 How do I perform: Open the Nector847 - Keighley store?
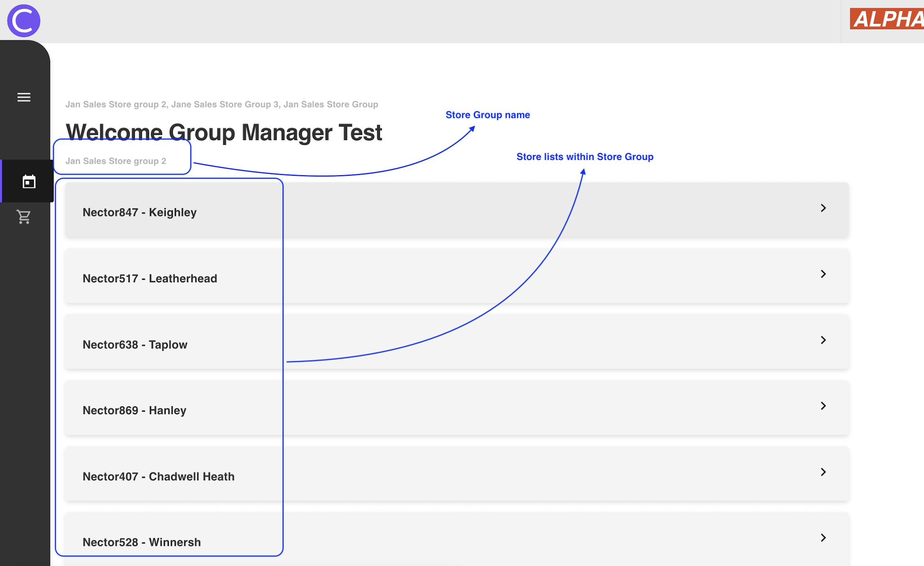(x=140, y=212)
